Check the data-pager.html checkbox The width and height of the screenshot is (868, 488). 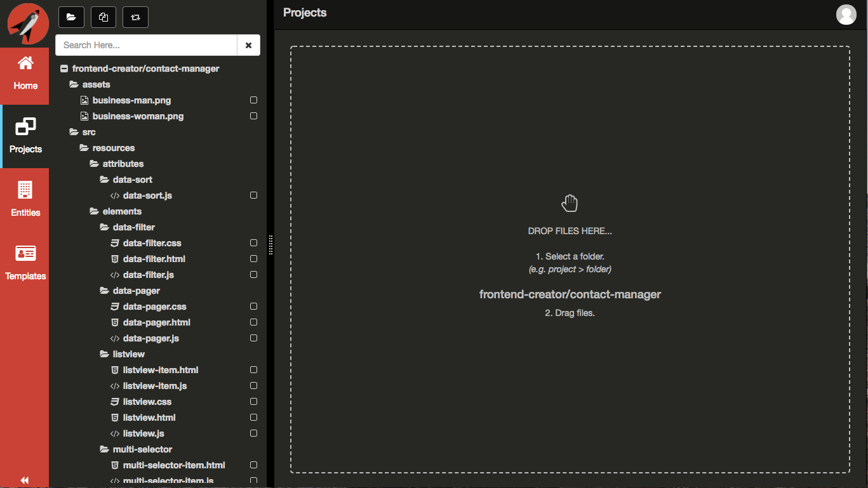(x=253, y=322)
